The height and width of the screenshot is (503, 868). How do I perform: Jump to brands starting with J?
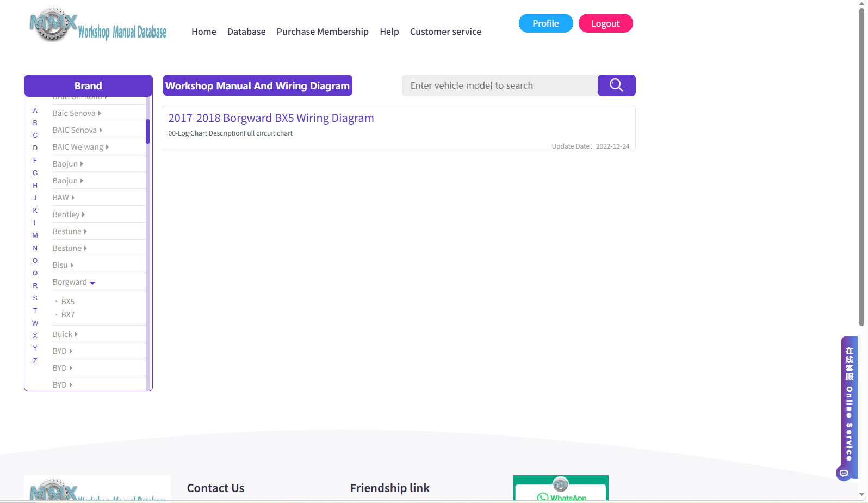[x=35, y=198]
